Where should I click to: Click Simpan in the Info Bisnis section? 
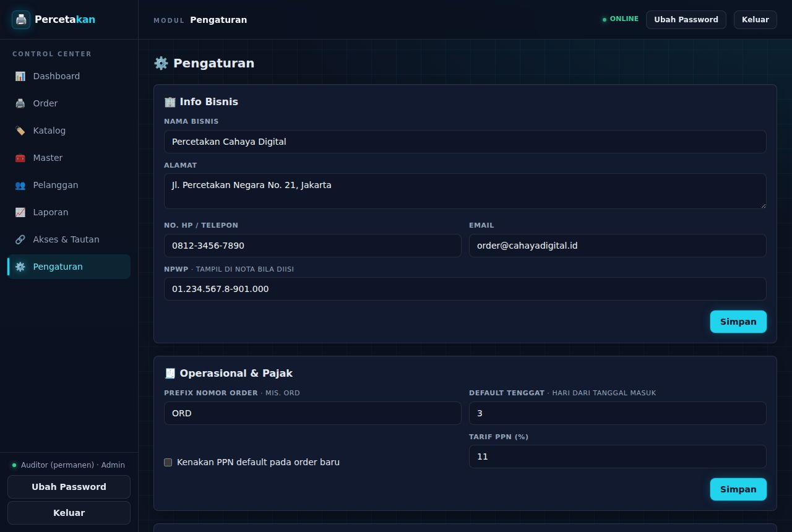click(738, 322)
